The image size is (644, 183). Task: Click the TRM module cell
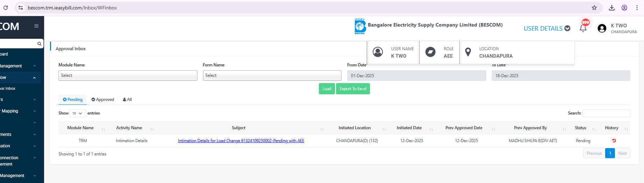[83, 141]
